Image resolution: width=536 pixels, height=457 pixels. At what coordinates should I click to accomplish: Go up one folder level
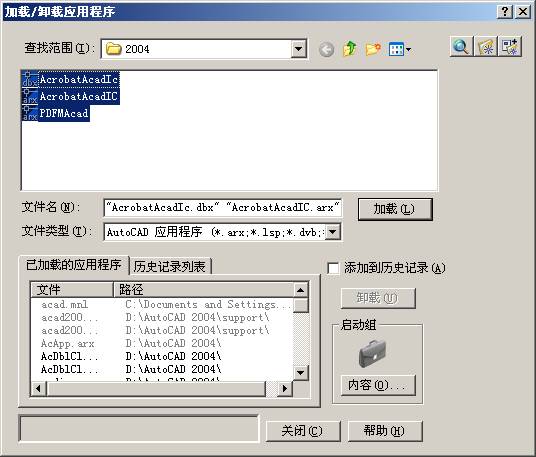click(x=350, y=49)
